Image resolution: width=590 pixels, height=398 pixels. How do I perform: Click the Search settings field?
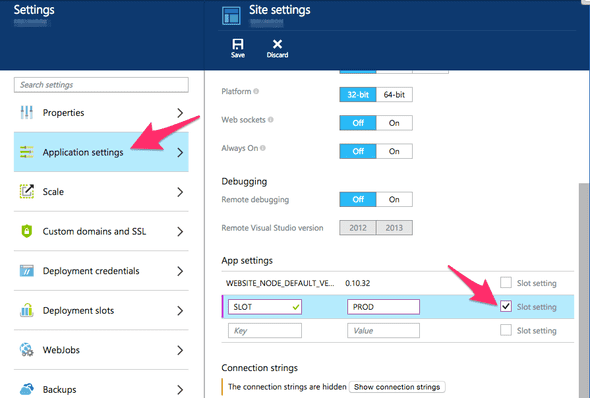(x=101, y=85)
